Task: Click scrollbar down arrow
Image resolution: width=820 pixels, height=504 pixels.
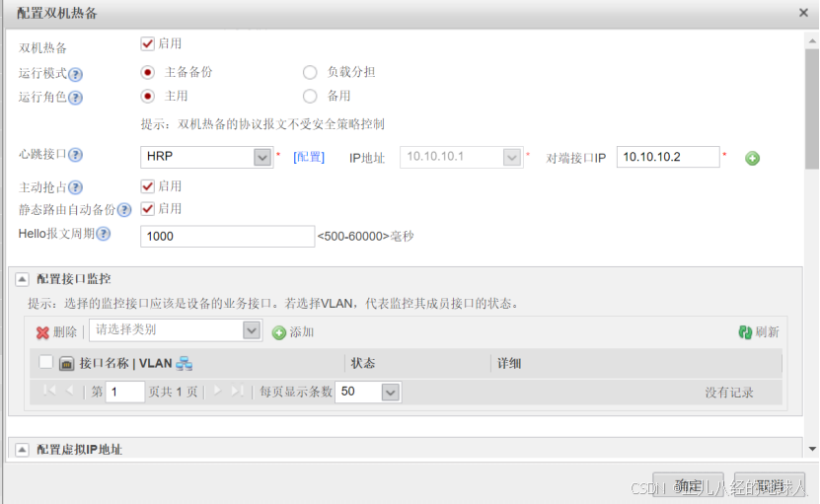Action: coord(812,449)
